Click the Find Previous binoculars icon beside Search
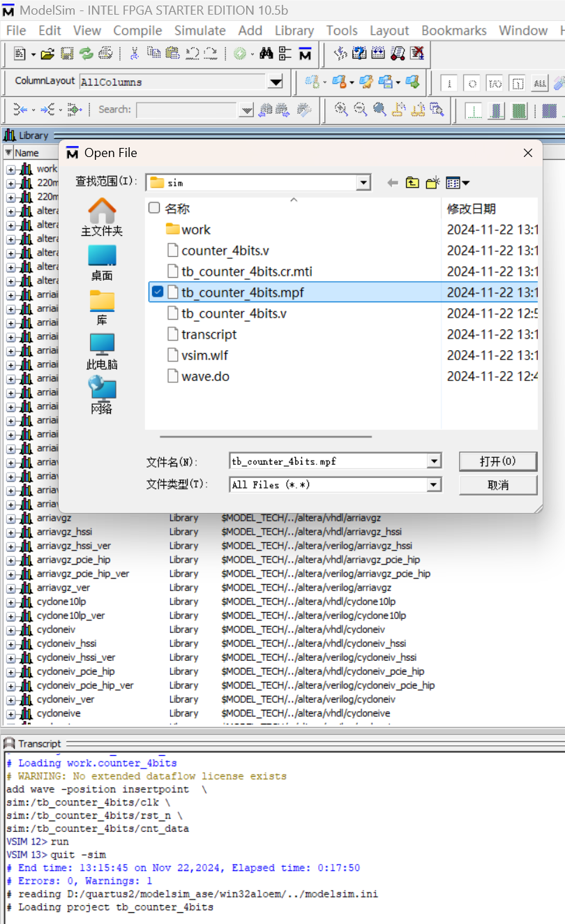This screenshot has width=565, height=924. [x=265, y=110]
